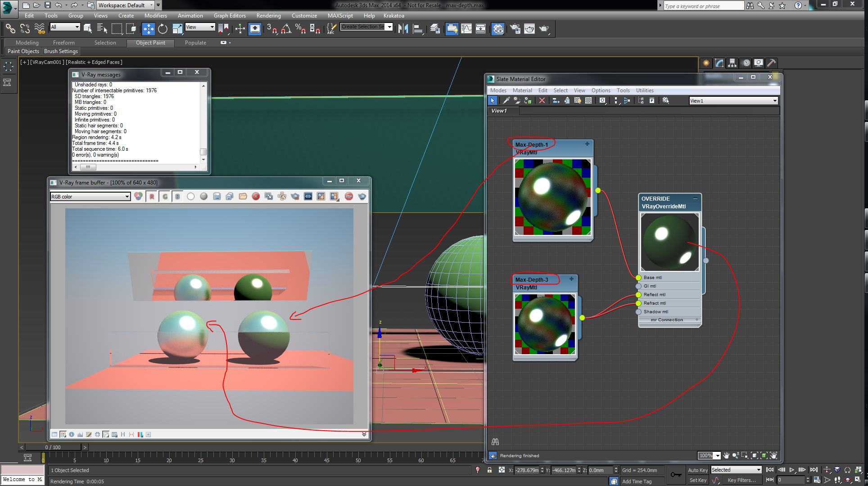Open Select by Name list icon
Image resolution: width=868 pixels, height=486 pixels.
pos(102,29)
